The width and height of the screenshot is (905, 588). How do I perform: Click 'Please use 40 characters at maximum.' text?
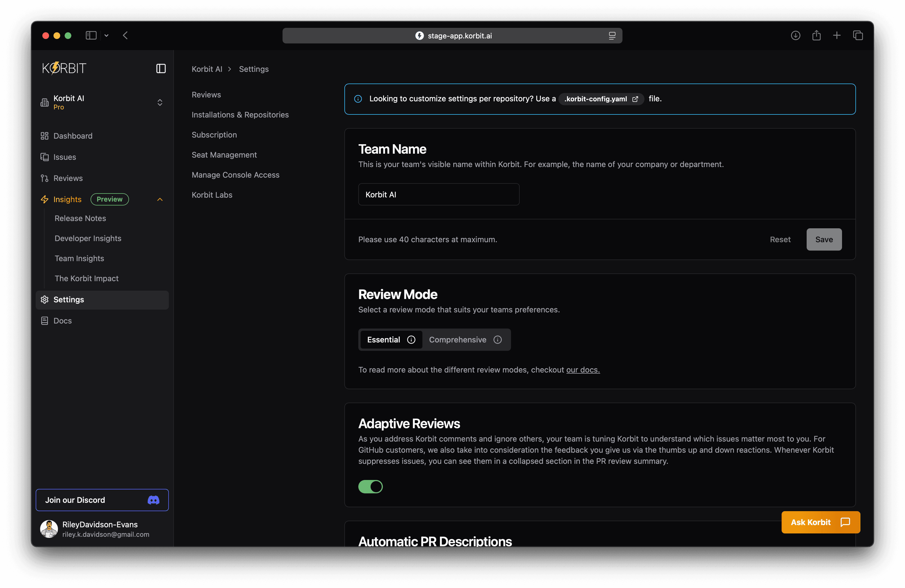[x=428, y=239]
